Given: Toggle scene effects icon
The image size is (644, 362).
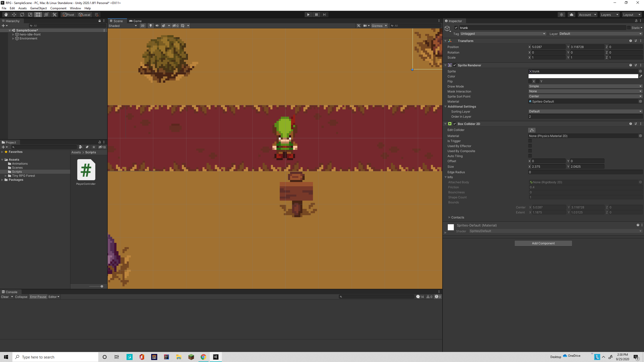Looking at the screenshot, I should [x=164, y=26].
